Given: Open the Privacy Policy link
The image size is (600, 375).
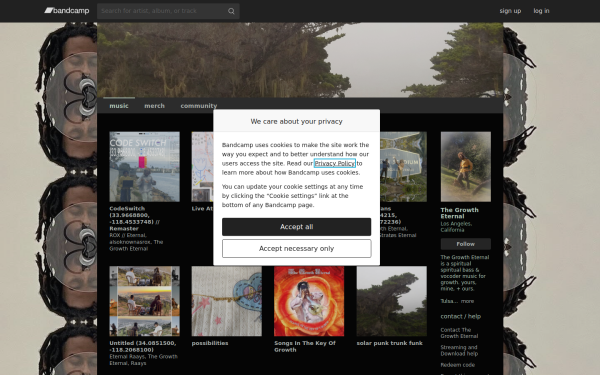Looking at the screenshot, I should click(335, 163).
